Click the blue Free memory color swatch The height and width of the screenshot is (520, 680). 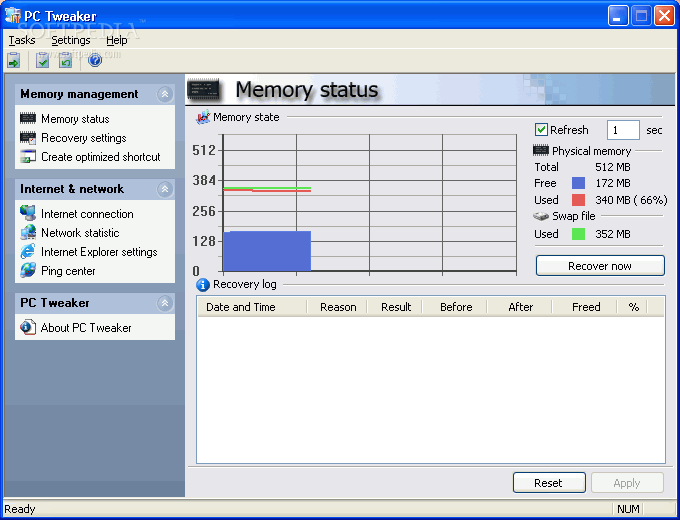click(x=578, y=183)
